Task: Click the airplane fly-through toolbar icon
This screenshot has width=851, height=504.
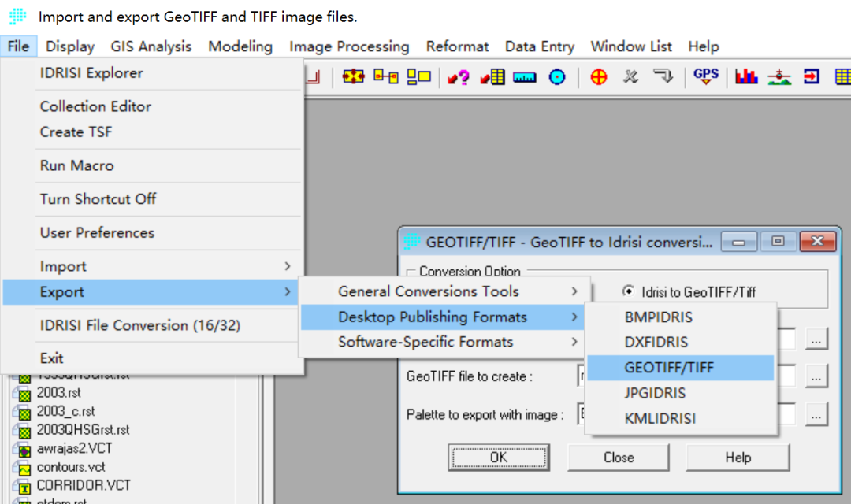Action: (x=779, y=76)
